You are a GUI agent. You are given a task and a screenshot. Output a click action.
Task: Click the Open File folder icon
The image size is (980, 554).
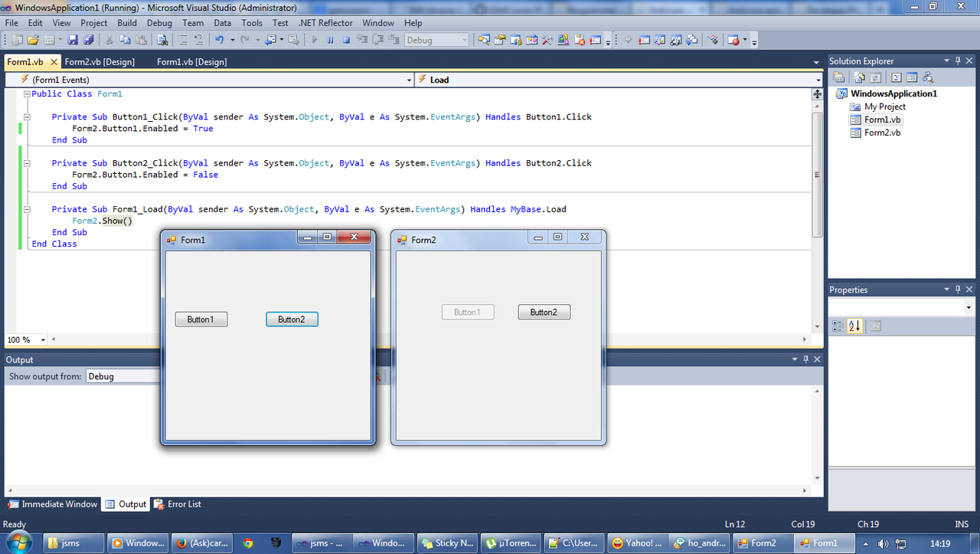point(33,40)
